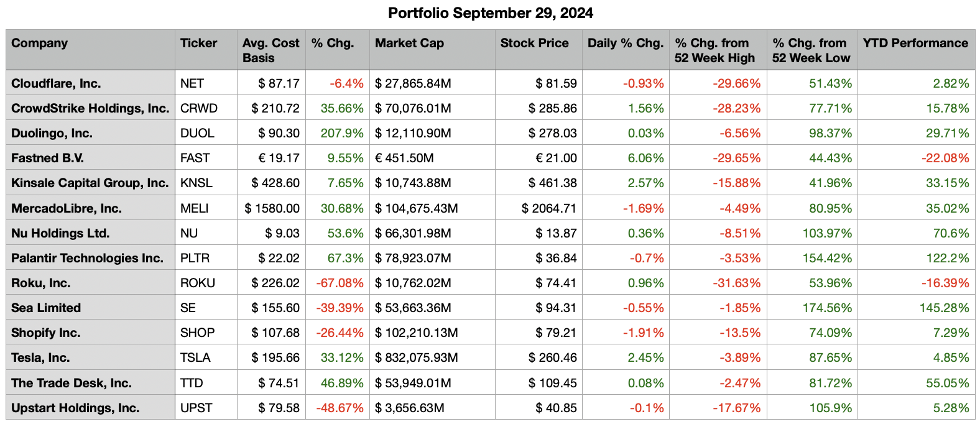
Task: Click the YTD Performance column header
Action: (x=915, y=43)
